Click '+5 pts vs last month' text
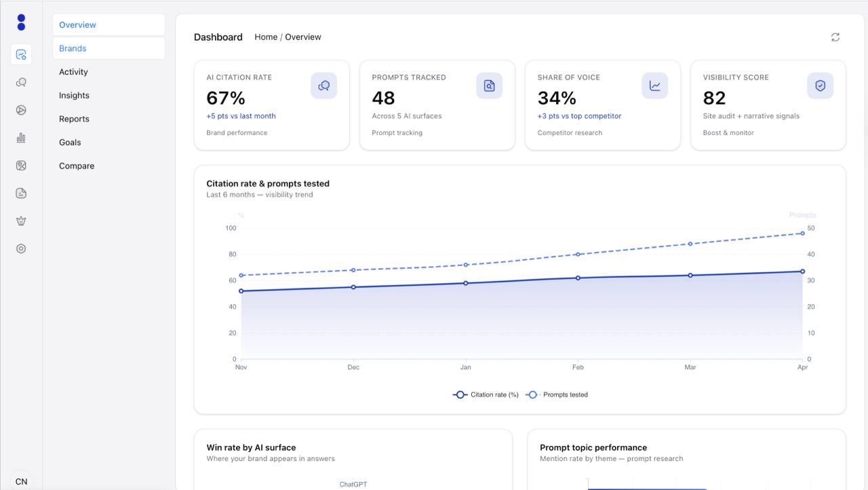The width and height of the screenshot is (868, 490). click(x=241, y=116)
